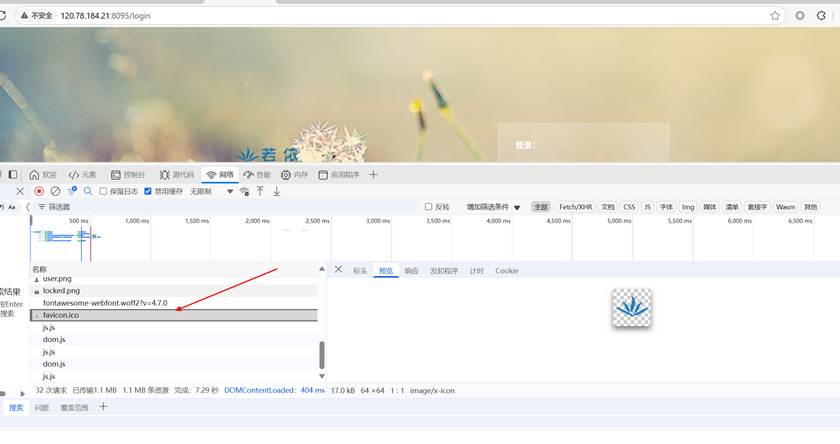
Task: Open the 计时 Timing detail tab
Action: click(476, 270)
